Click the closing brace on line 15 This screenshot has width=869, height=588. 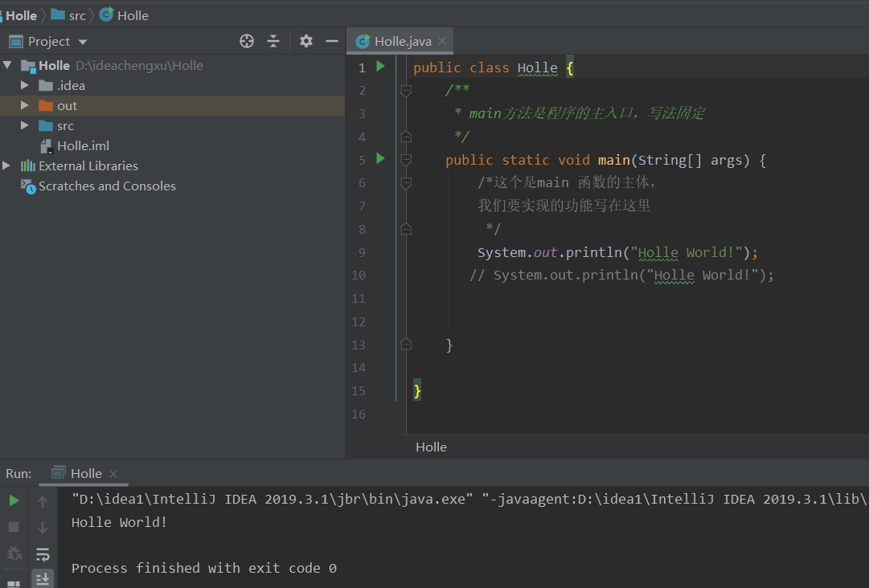pos(417,391)
